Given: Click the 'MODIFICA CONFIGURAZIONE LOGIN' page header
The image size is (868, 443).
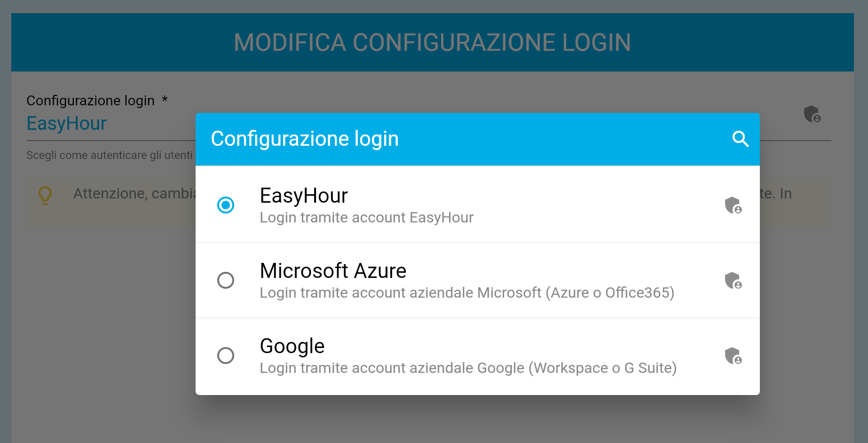Looking at the screenshot, I should tap(432, 42).
